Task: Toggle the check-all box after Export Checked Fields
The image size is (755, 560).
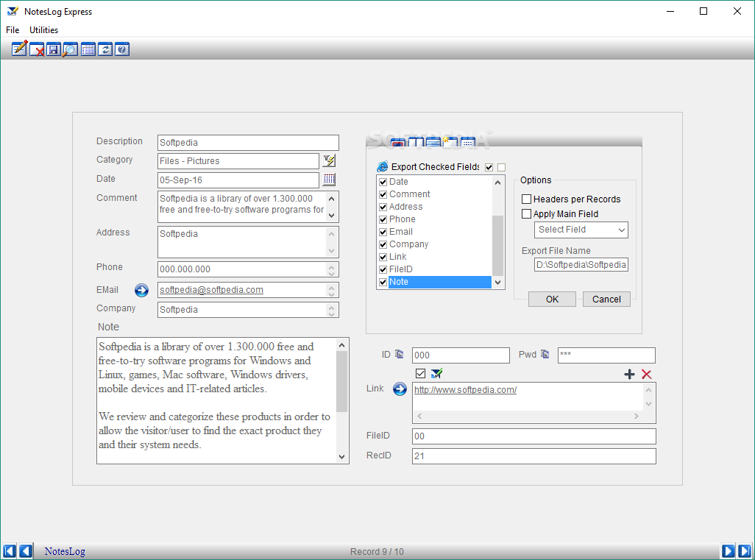Action: [x=489, y=167]
